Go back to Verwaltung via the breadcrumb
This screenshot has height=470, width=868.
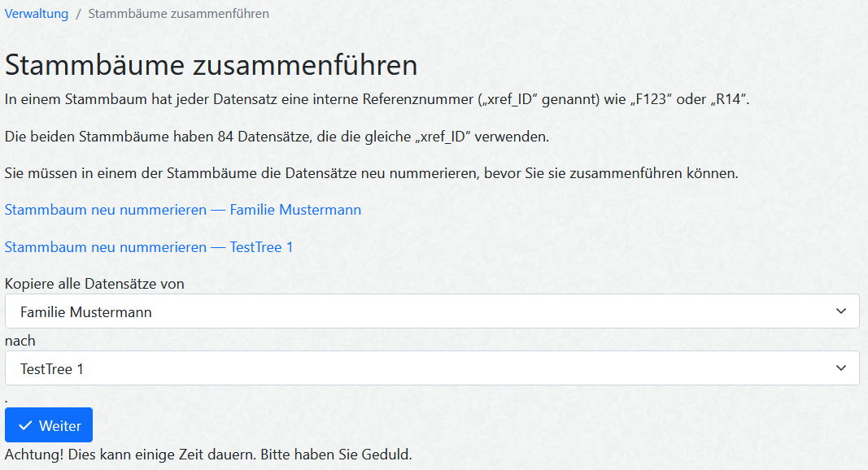point(37,14)
